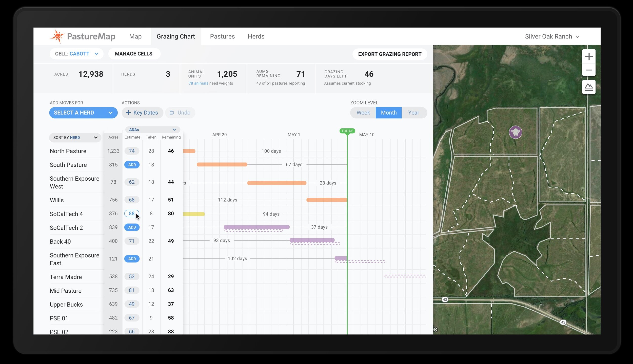The height and width of the screenshot is (364, 633).
Task: Select Back 40 purple grazing bar
Action: click(312, 240)
